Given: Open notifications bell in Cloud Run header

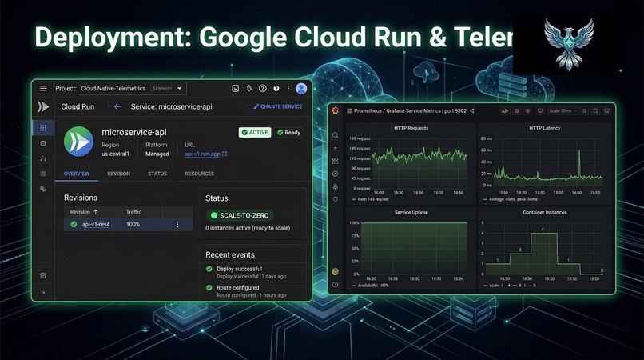Looking at the screenshot, I should coord(249,89).
